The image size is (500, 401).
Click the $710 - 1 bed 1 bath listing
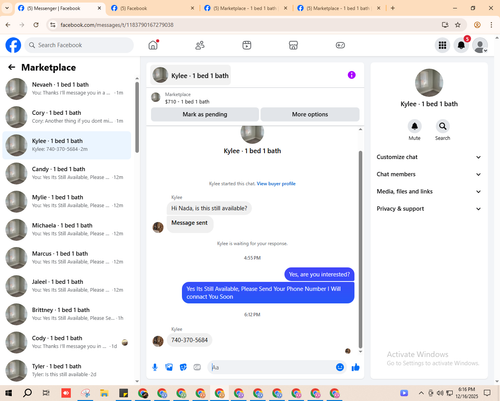(x=187, y=102)
